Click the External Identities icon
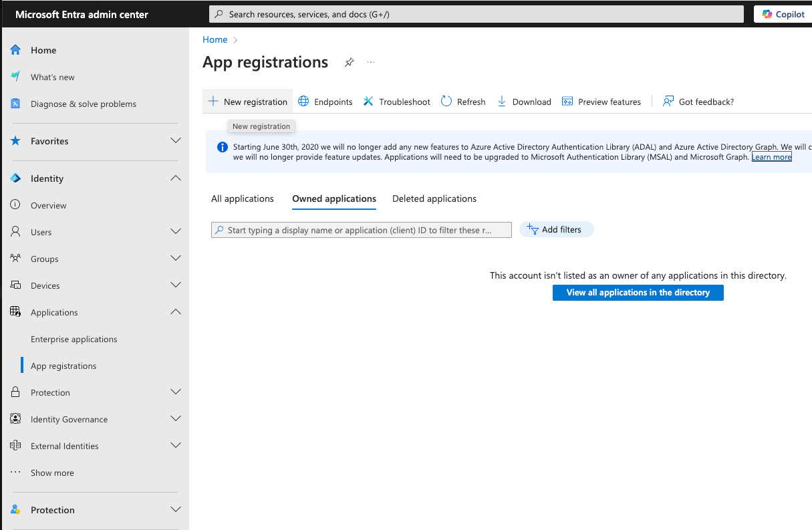This screenshot has height=530, width=812. click(x=15, y=446)
